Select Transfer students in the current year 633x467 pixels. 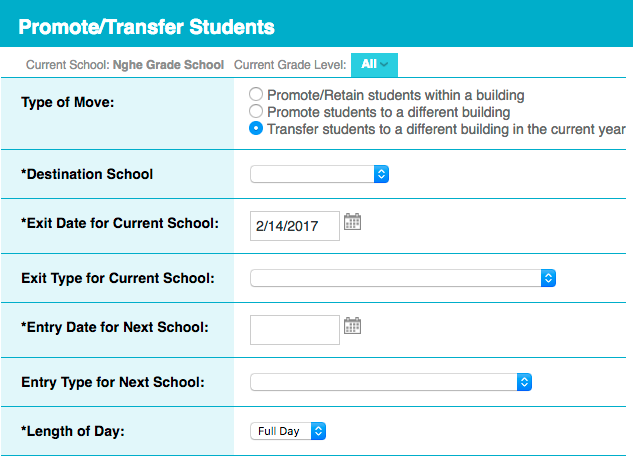pyautogui.click(x=256, y=129)
